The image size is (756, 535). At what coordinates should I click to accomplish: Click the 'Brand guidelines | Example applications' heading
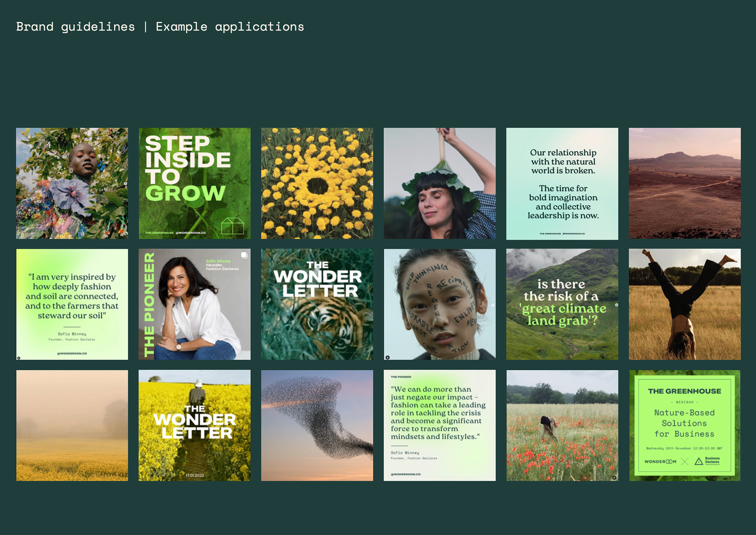click(160, 27)
